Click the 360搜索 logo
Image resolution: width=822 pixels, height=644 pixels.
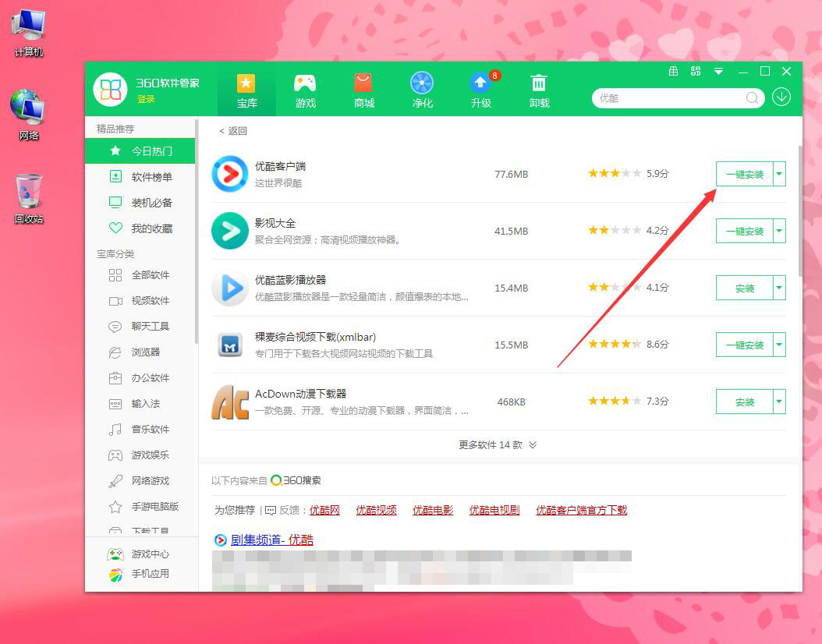point(296,480)
